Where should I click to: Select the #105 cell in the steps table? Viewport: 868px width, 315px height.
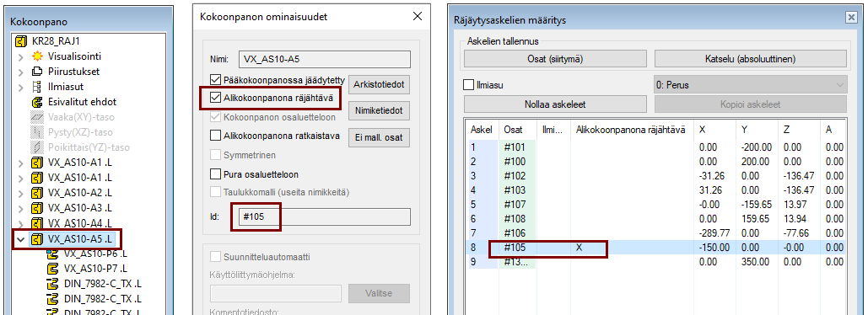click(x=518, y=248)
